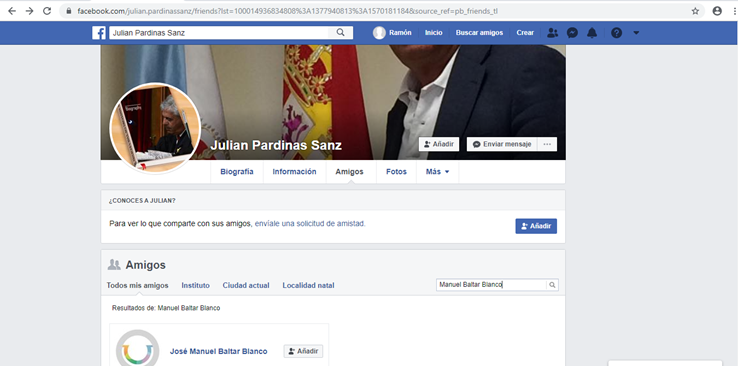Open Messenger icon in top bar
738x366 pixels.
pos(572,33)
